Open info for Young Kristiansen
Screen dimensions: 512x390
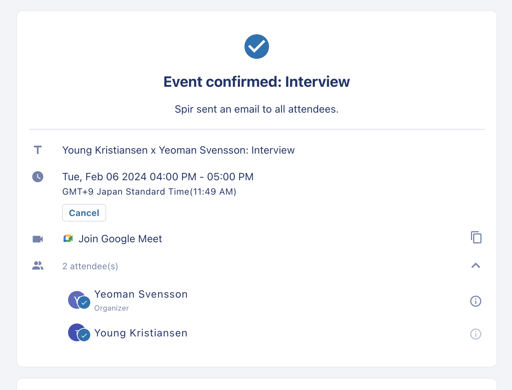[x=476, y=334]
